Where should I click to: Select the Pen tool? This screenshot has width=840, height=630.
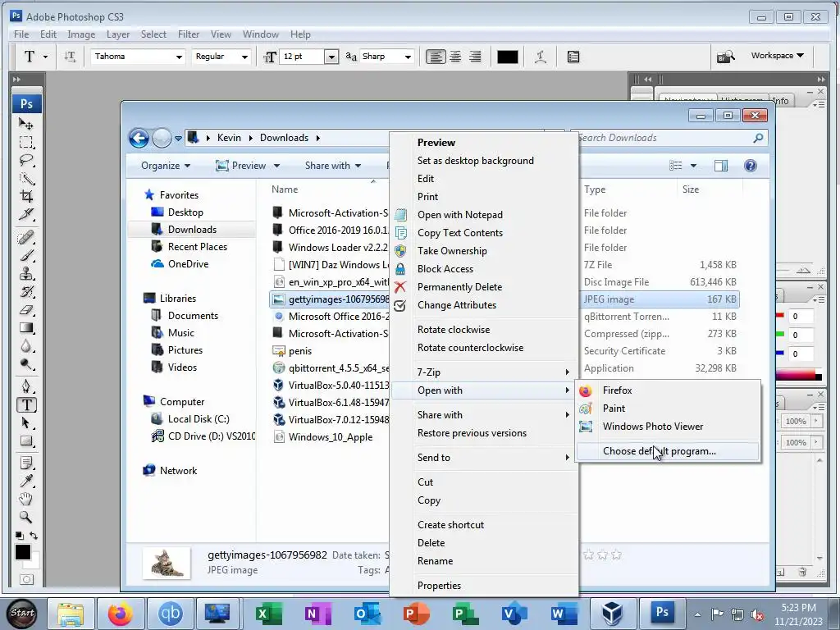click(26, 386)
